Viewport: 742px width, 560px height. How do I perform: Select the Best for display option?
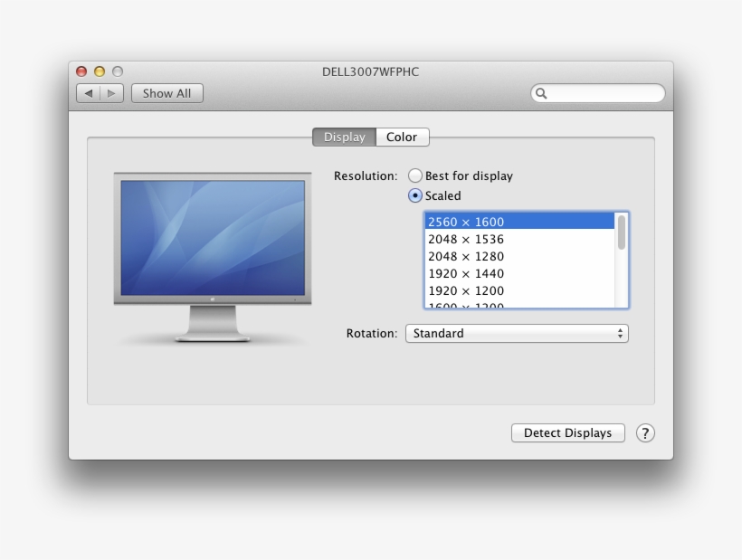415,176
